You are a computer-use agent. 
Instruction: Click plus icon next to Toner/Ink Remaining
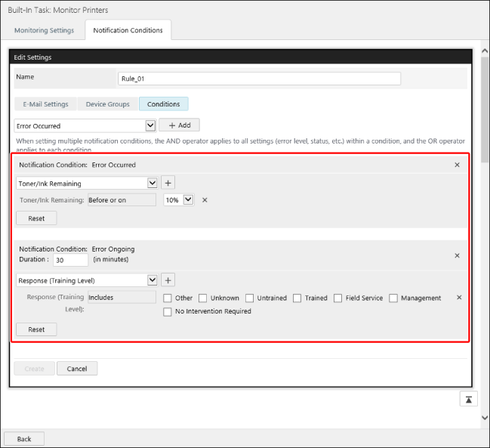point(168,183)
